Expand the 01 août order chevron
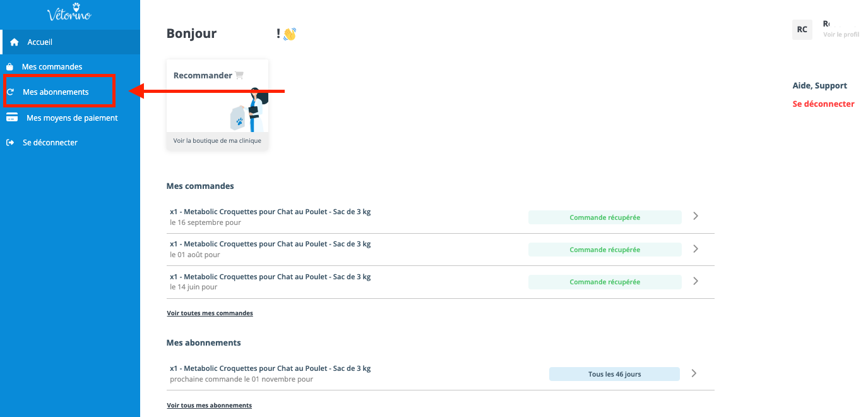868x417 pixels. pos(696,249)
